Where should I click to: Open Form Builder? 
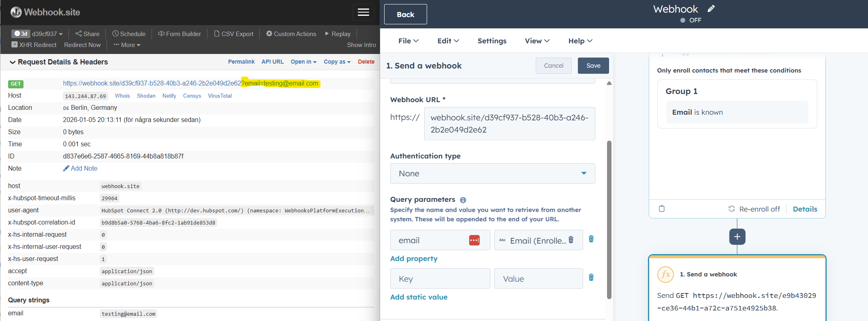(180, 34)
